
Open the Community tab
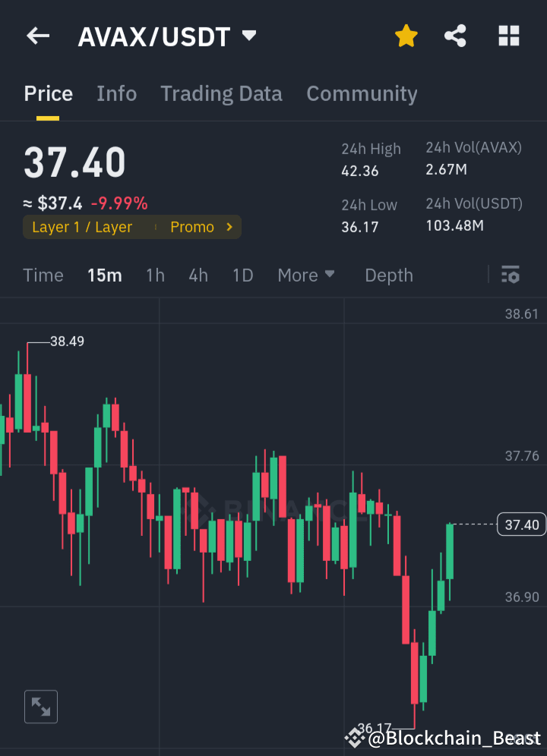[x=362, y=93]
